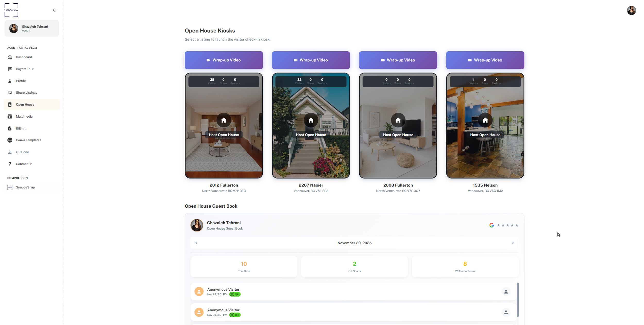
Task: Click the guest book list scrollbar
Action: (518, 299)
